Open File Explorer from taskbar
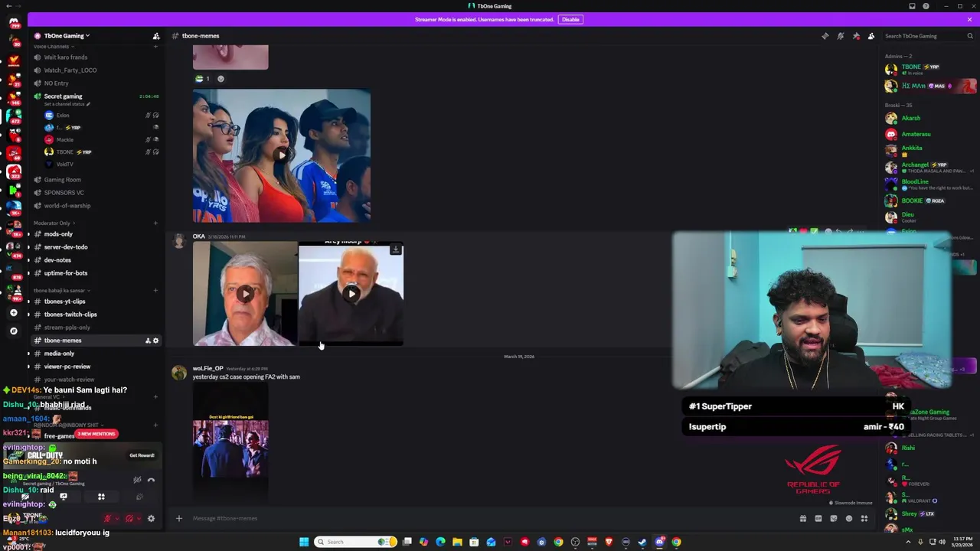The image size is (980, 551). [457, 542]
